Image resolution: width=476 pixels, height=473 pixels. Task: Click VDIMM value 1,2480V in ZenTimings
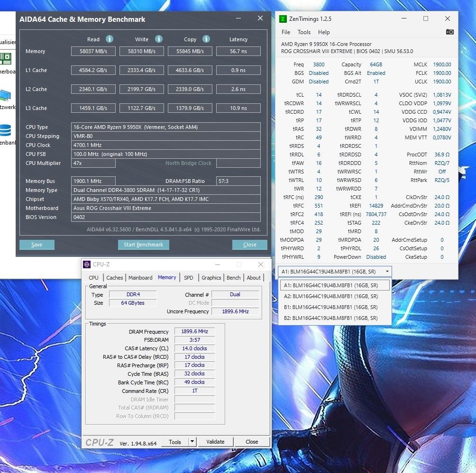(442, 129)
